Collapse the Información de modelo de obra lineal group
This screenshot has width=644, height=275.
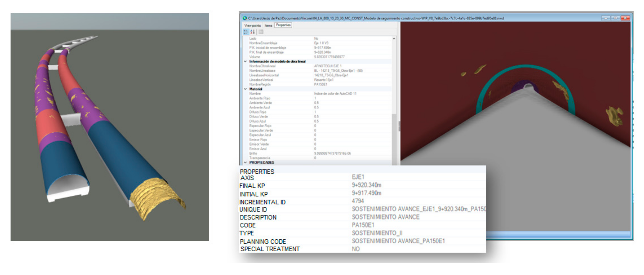[x=245, y=62]
